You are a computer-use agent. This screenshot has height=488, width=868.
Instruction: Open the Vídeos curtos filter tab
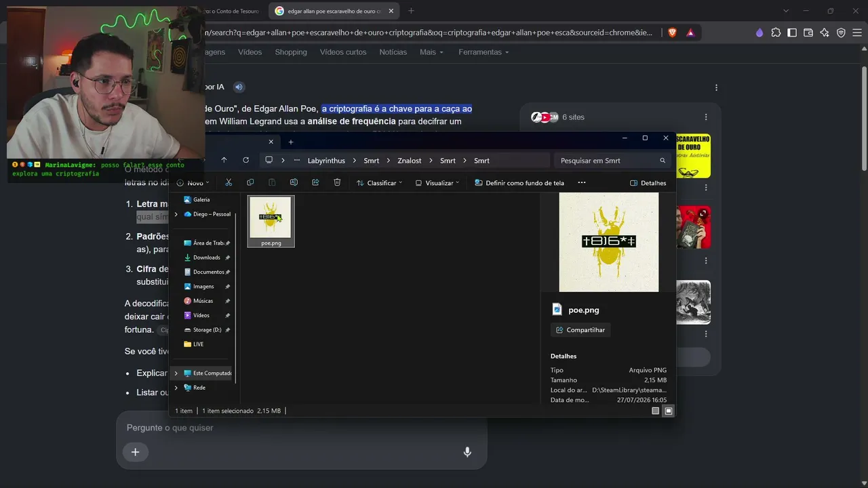pyautogui.click(x=343, y=52)
